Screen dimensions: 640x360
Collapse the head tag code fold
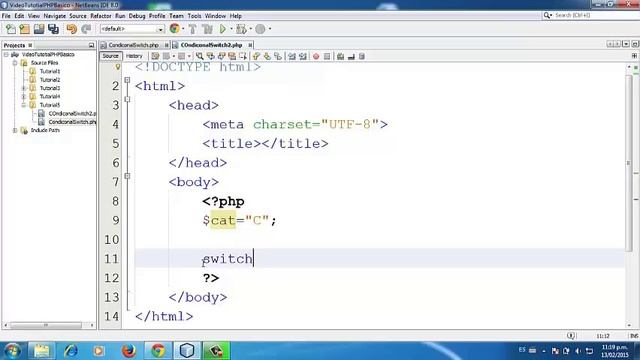127,99
